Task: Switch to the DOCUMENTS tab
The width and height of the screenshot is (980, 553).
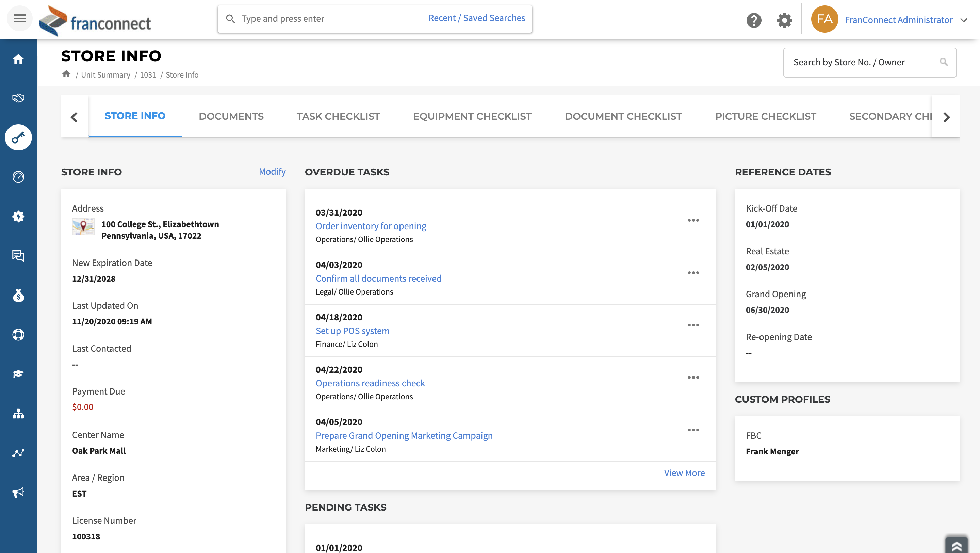Action: point(231,116)
